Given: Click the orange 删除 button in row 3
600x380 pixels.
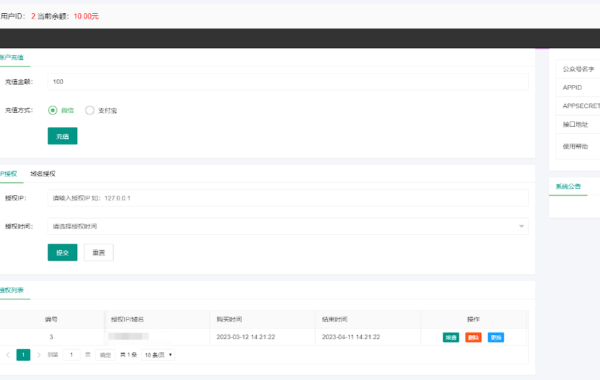Looking at the screenshot, I should coord(473,337).
